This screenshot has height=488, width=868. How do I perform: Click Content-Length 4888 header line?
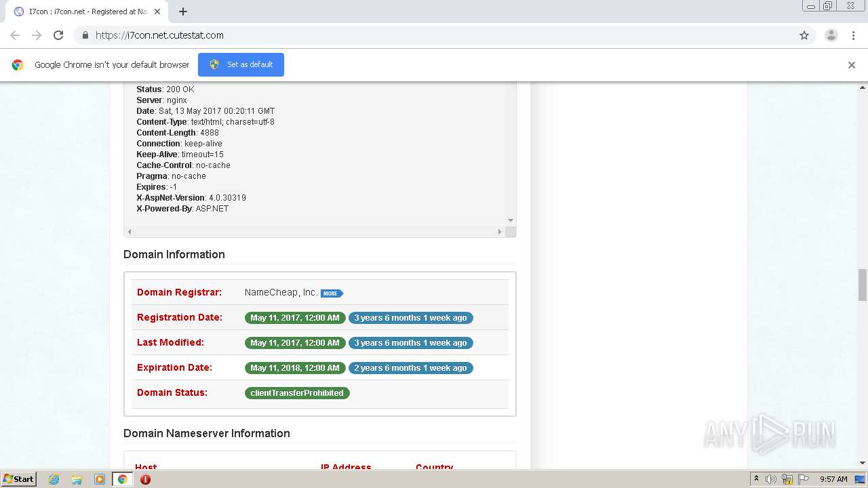tap(178, 133)
